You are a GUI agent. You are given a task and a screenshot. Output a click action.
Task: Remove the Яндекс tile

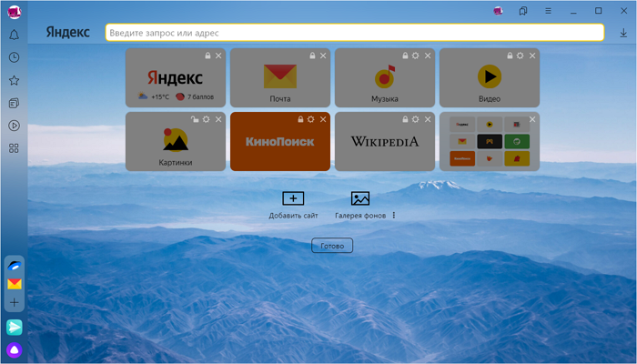(218, 56)
